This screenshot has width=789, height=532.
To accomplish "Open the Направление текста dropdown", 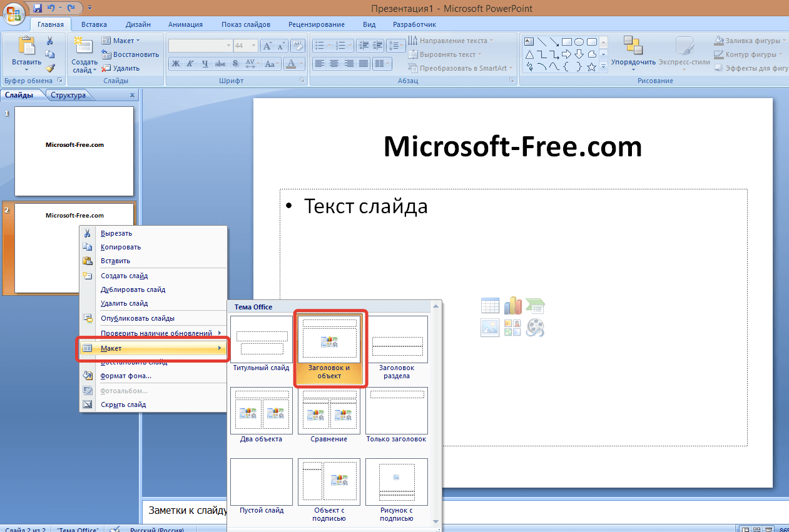I will click(450, 41).
